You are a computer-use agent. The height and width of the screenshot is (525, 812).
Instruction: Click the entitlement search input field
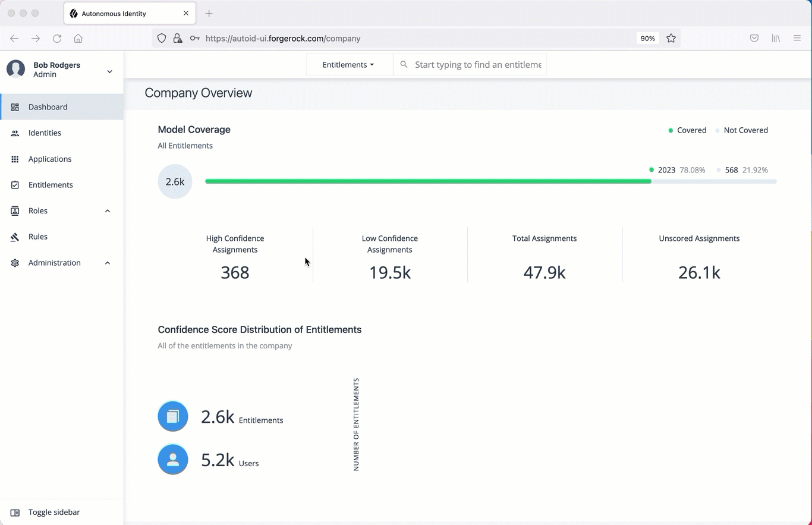point(477,65)
